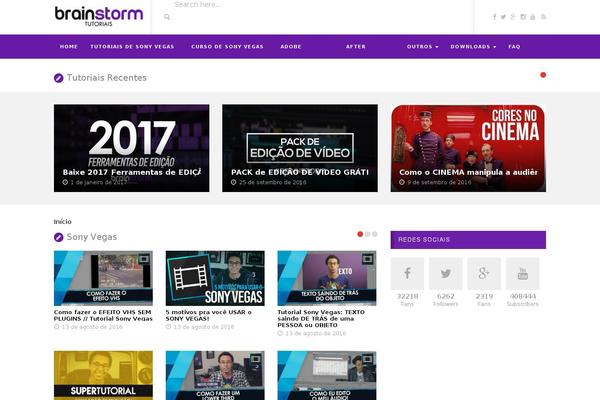Image resolution: width=600 pixels, height=400 pixels.
Task: Go to the HOME menu item
Action: pos(69,47)
